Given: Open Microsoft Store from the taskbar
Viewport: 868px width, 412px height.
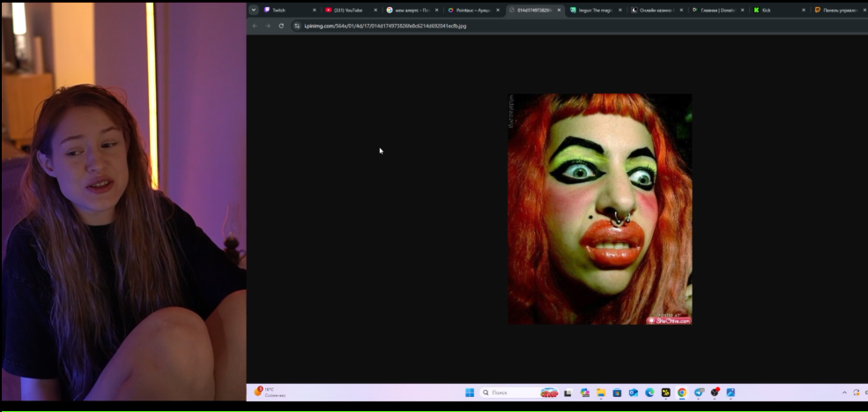Looking at the screenshot, I should pos(617,393).
